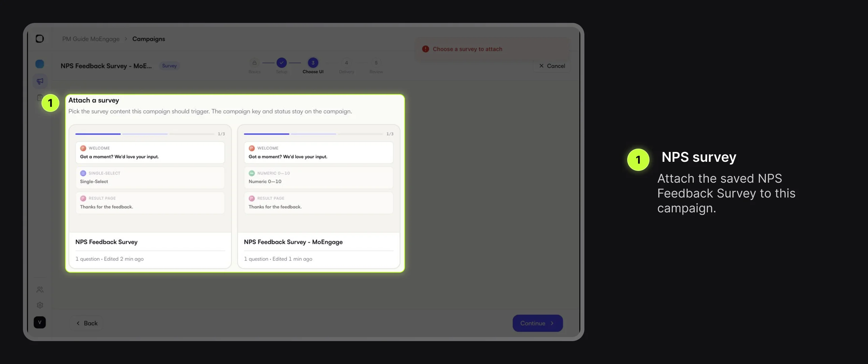
Task: Click '1 question · Edited 1 min ago' text
Action: coord(278,259)
